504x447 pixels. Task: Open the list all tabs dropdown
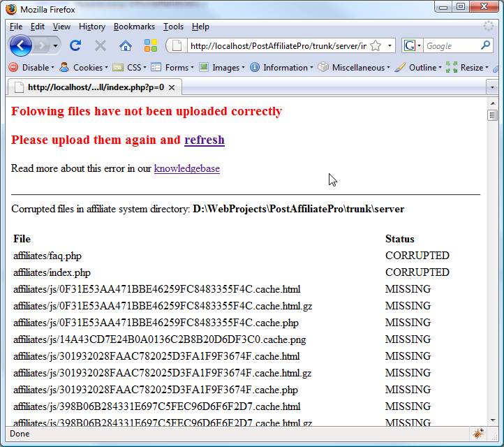click(492, 87)
